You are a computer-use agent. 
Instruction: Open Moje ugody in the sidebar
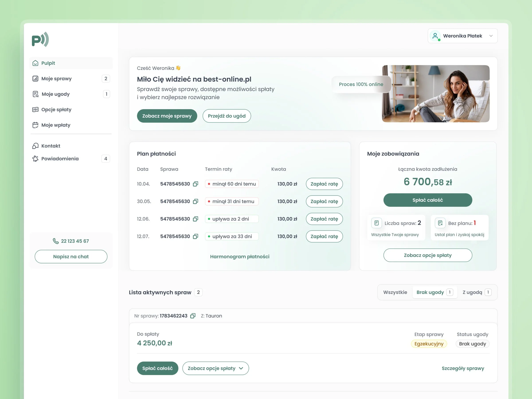click(x=71, y=94)
